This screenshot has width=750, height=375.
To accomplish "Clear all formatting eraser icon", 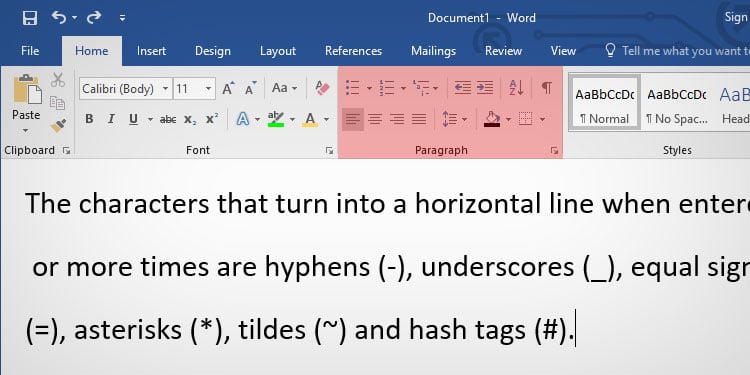I will (x=322, y=88).
